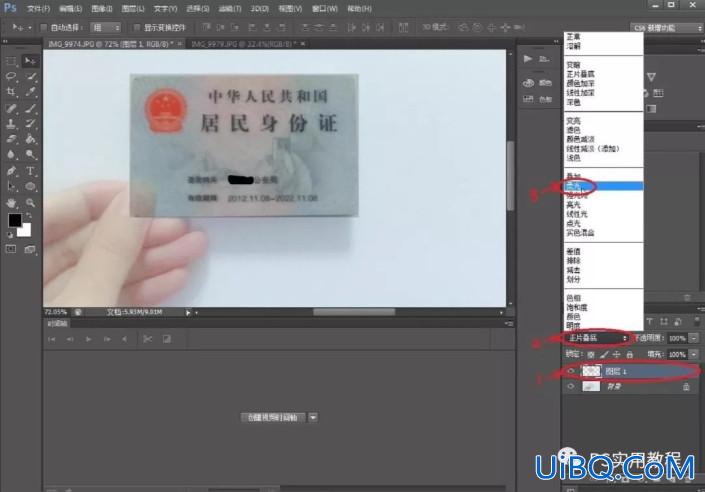Select the Dodge tool

click(30, 155)
